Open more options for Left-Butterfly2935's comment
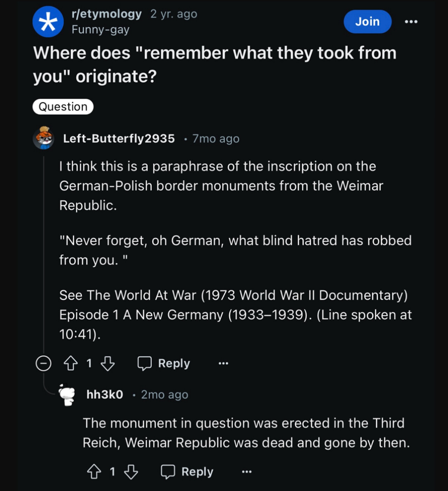This screenshot has width=448, height=491. coord(223,363)
